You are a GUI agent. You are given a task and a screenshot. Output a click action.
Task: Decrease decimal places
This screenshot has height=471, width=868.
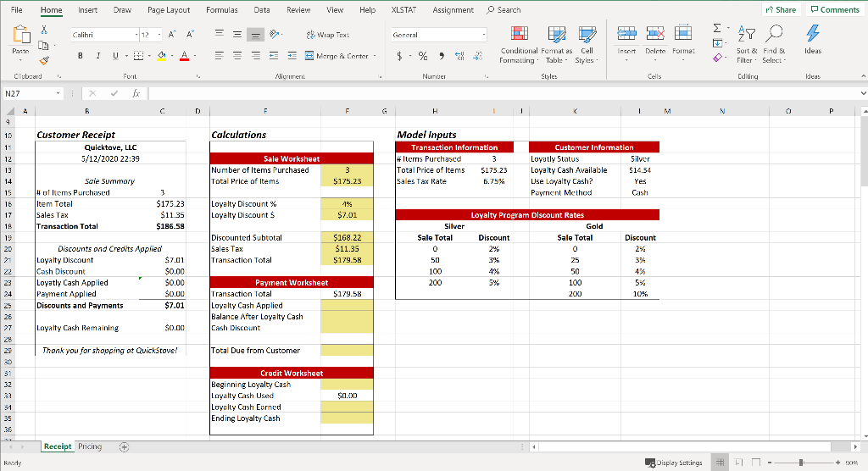click(x=478, y=56)
